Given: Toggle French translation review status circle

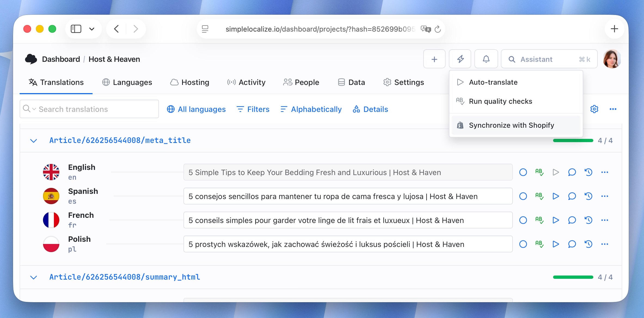Looking at the screenshot, I should tap(523, 220).
